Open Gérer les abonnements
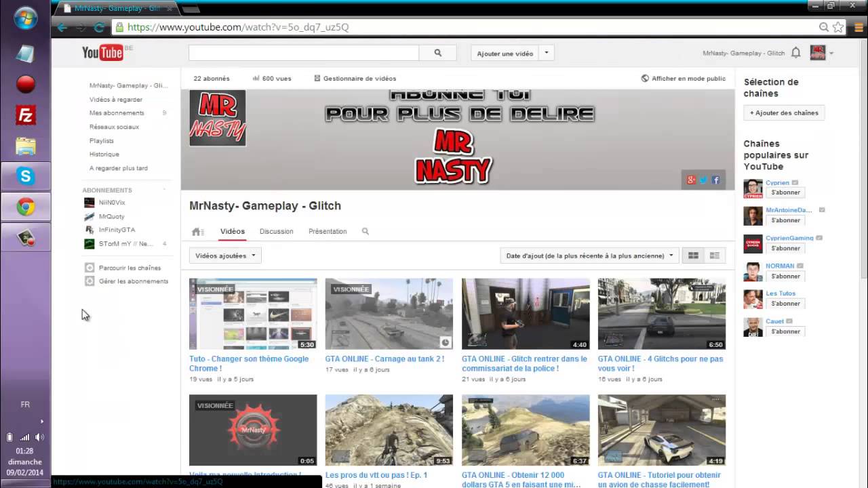Viewport: 868px width, 488px height. (133, 281)
